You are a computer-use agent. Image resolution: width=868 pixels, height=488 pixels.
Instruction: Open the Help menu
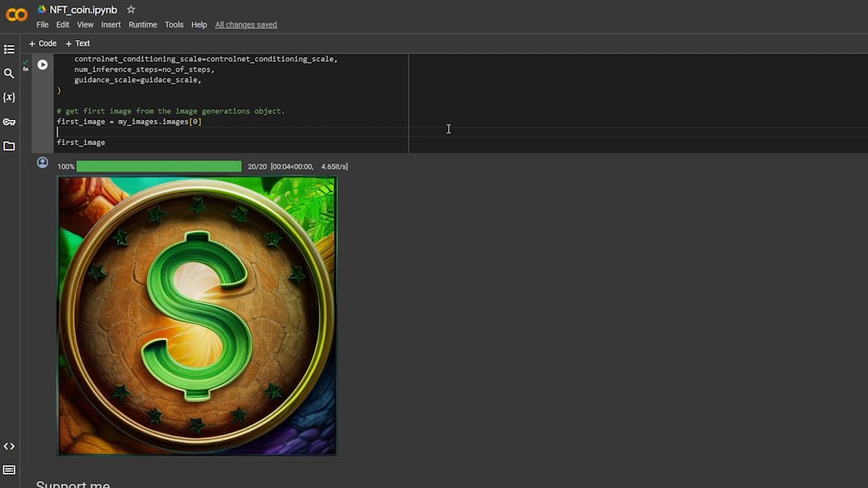[x=199, y=24]
